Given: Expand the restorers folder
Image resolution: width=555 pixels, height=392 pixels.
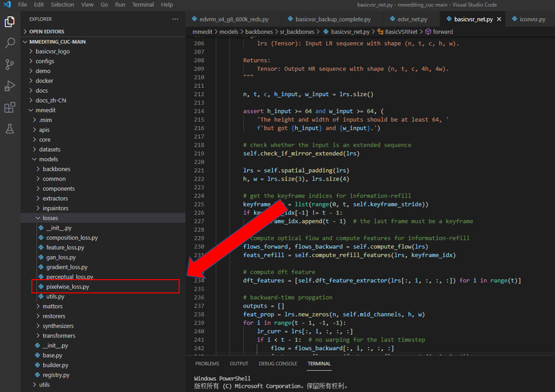Looking at the screenshot, I should pyautogui.click(x=103, y=316).
